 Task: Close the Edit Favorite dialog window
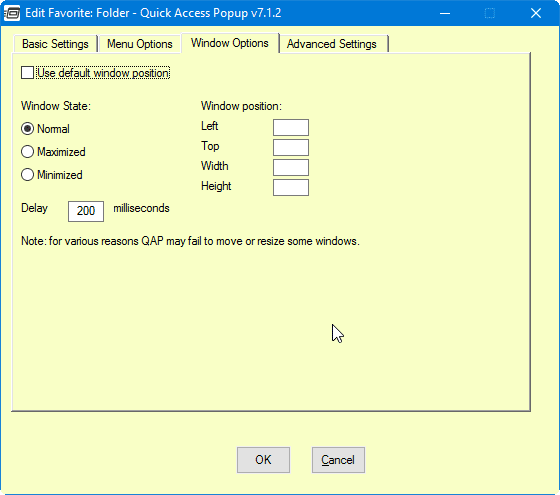tap(536, 14)
